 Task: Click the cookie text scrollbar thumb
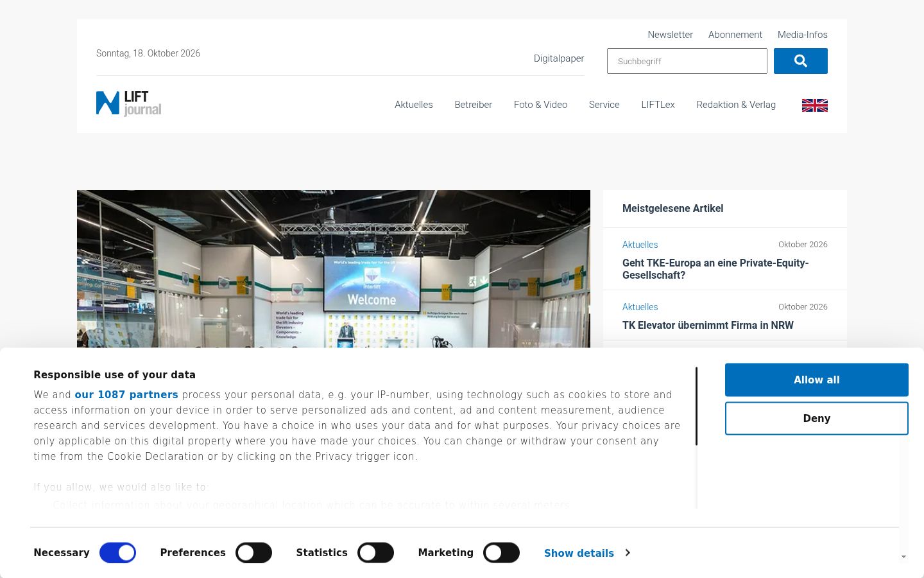[x=696, y=407]
